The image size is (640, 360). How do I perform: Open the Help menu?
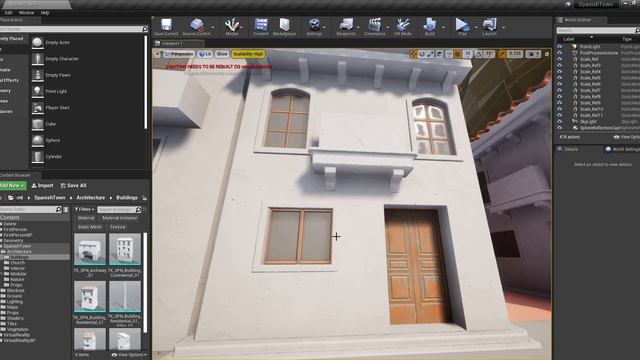(x=45, y=13)
